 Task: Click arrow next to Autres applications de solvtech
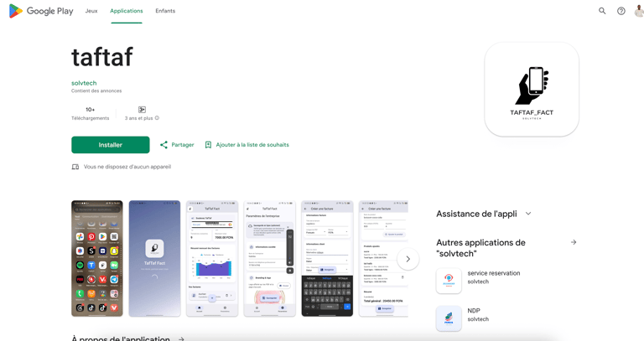574,242
